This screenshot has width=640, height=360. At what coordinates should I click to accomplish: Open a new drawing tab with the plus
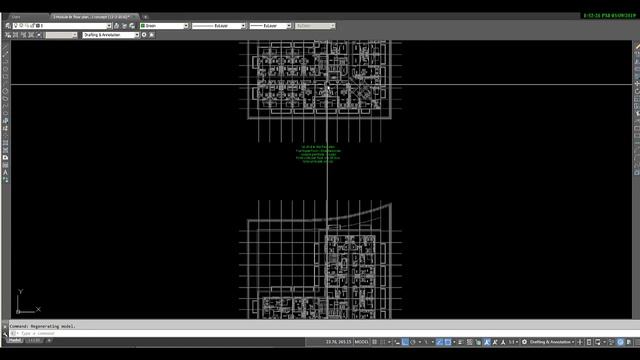tap(146, 17)
